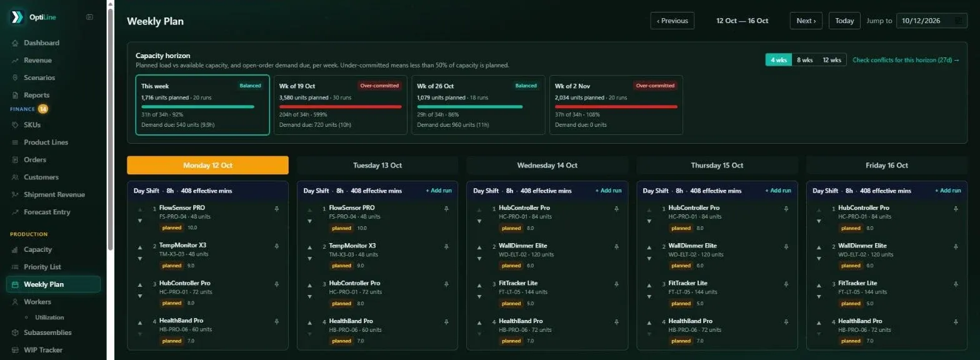Viewport: 980px width, 360px height.
Task: Select the This week capacity card
Action: 203,105
